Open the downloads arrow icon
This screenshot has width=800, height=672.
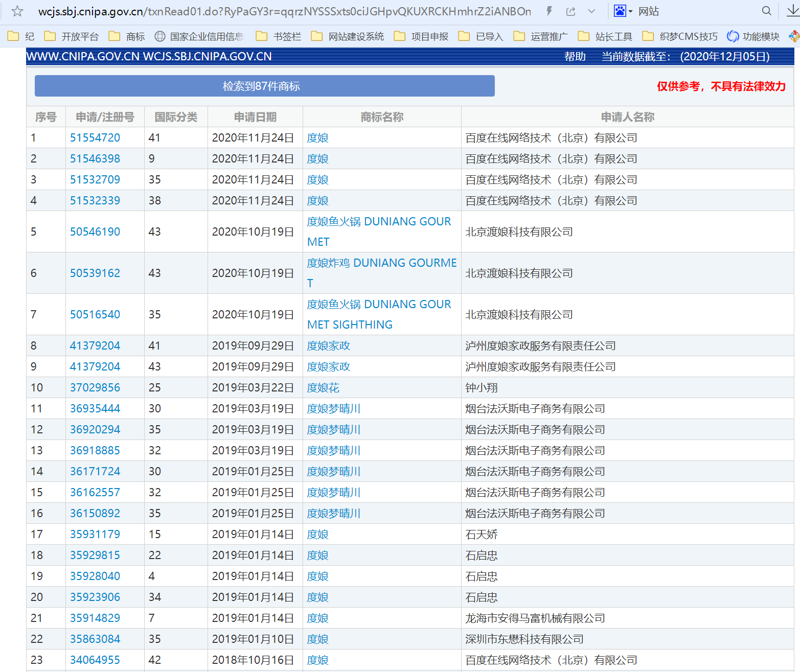point(793,11)
